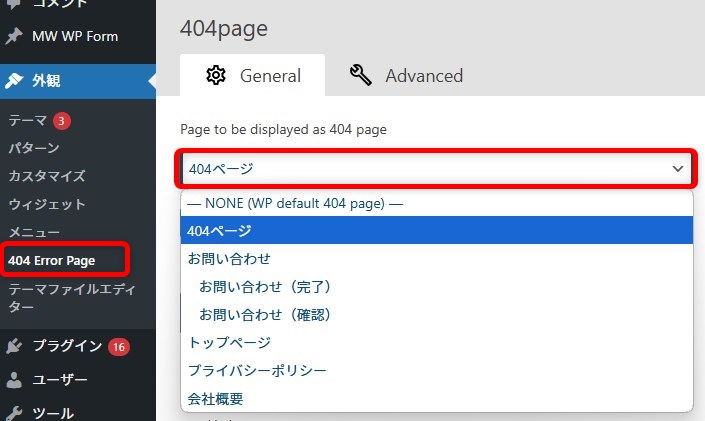Screen dimensions: 705x421
Task: Click the wrench icon on Advanced tab
Action: click(x=361, y=75)
